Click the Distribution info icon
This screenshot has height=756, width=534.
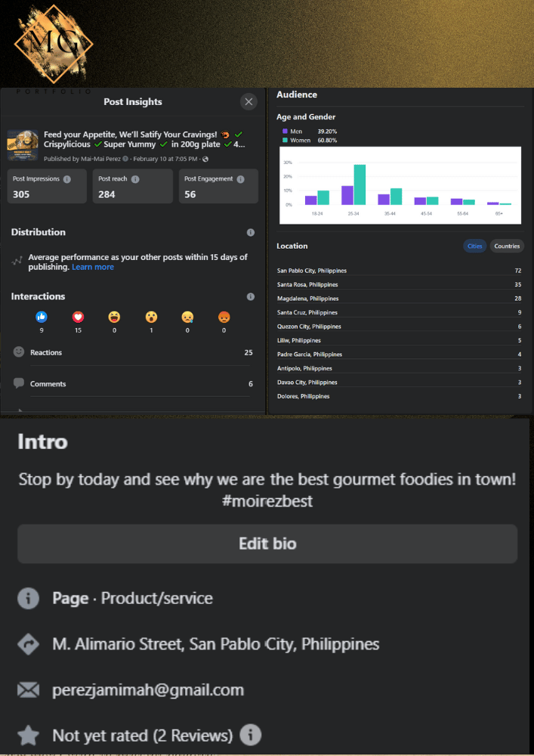[251, 232]
